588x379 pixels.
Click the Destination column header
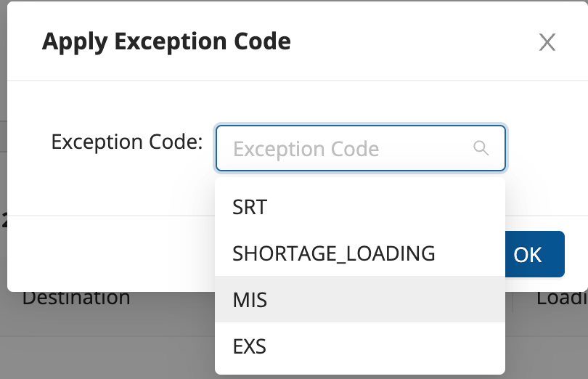(x=76, y=297)
